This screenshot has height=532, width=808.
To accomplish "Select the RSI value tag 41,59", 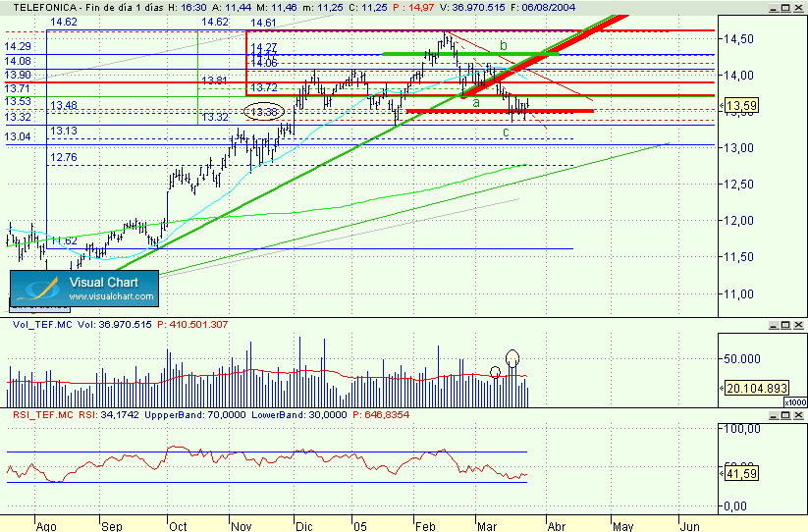I will 741,473.
